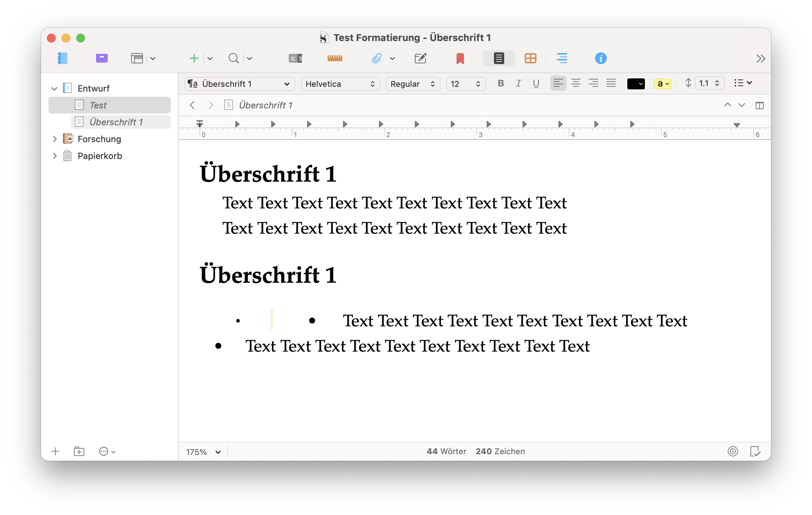812x515 pixels.
Task: Switch to Corkboard view mode
Action: [x=531, y=58]
